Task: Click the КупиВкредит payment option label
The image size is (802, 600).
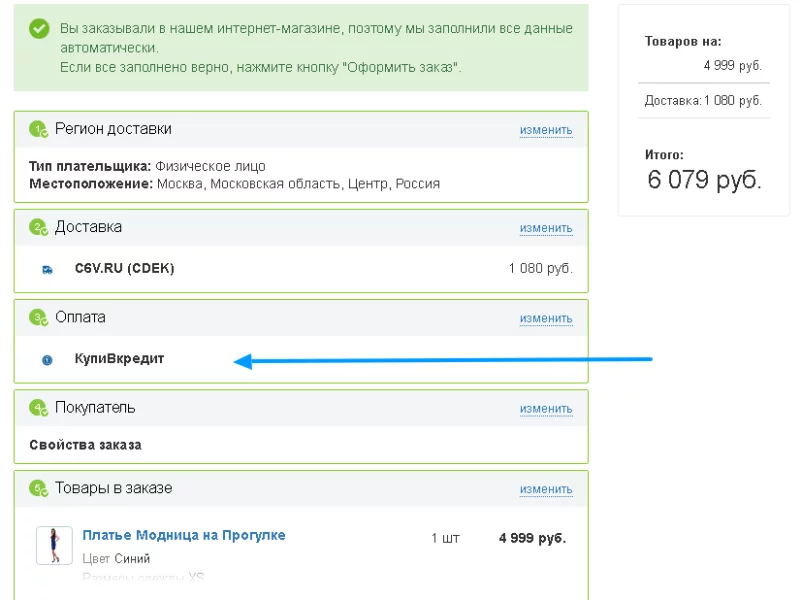Action: [x=119, y=359]
